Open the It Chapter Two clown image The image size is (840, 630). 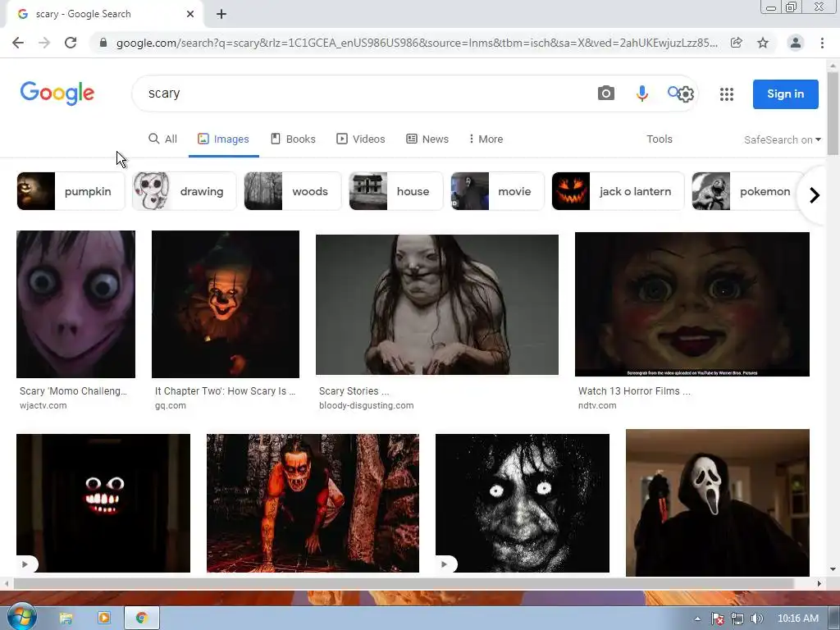[226, 304]
